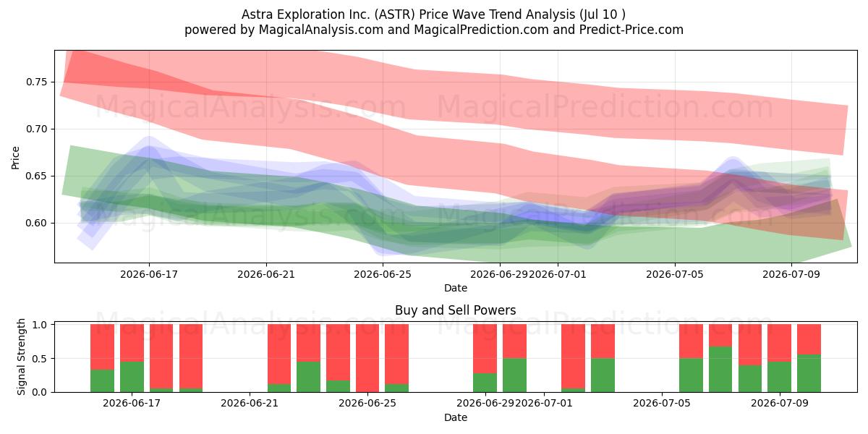Click the 0.70 price tick label
The image size is (868, 434).
36,129
